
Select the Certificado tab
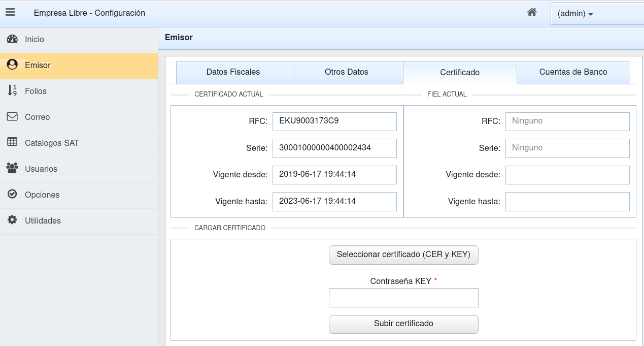[460, 73]
